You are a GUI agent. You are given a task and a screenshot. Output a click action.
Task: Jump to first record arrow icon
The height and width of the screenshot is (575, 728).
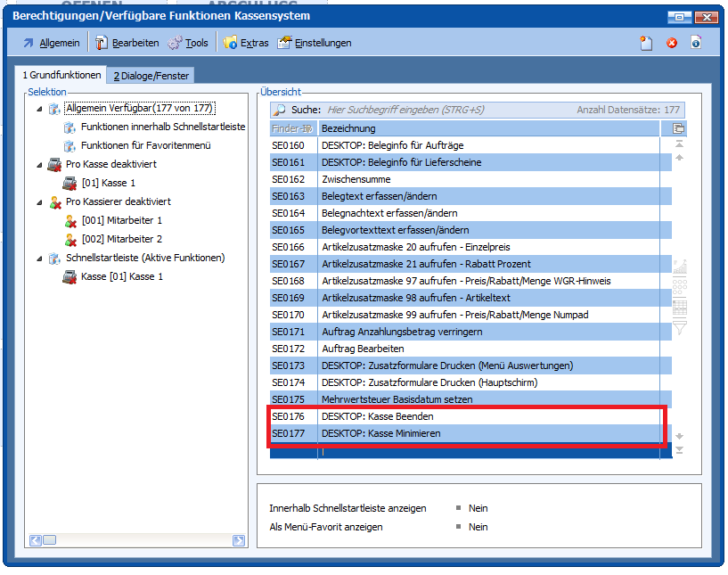[x=679, y=144]
